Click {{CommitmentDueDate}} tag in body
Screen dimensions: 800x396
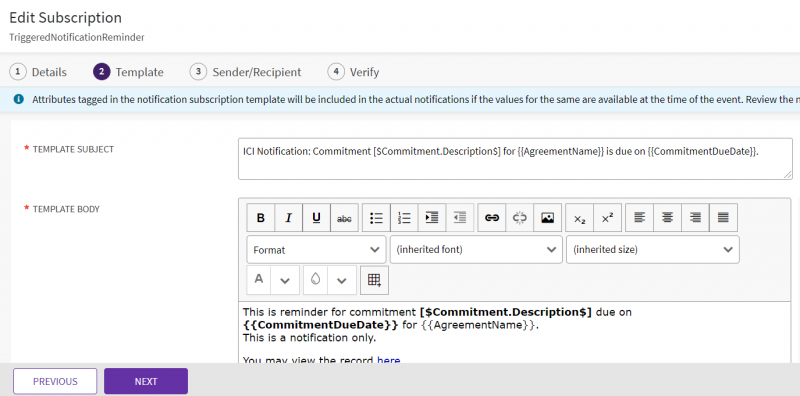tap(320, 325)
